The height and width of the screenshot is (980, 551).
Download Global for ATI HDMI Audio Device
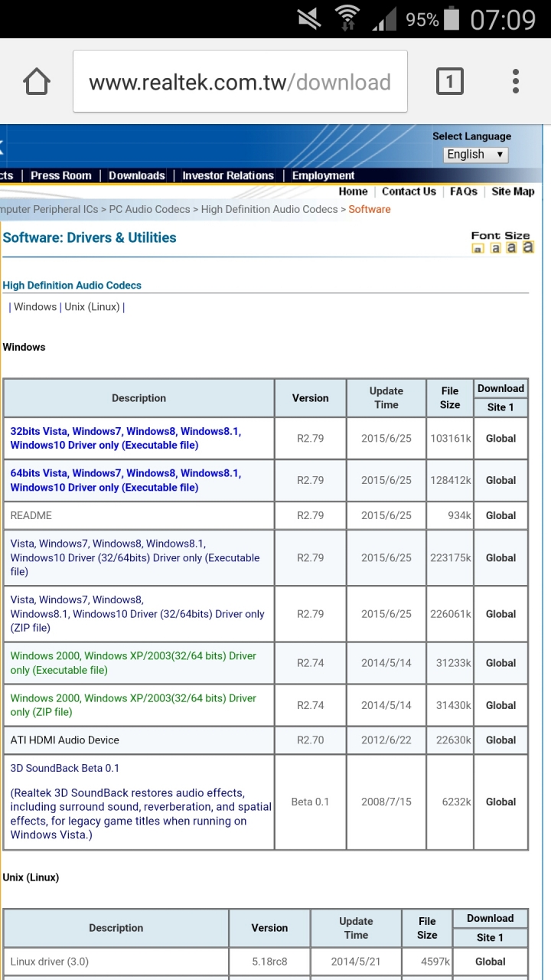point(500,740)
